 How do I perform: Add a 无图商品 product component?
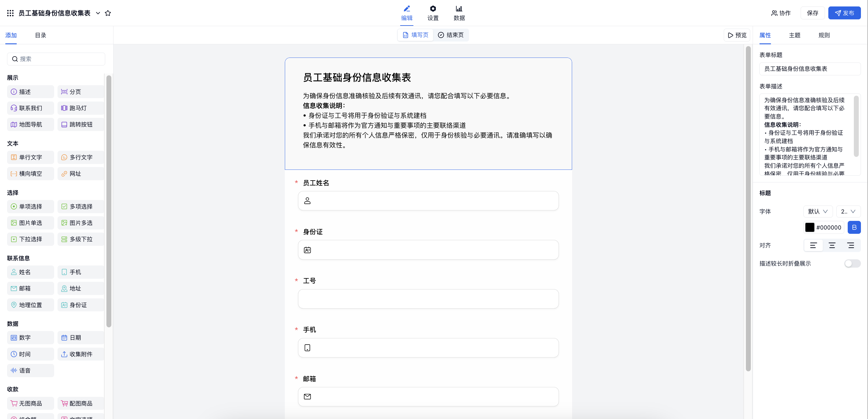30,403
